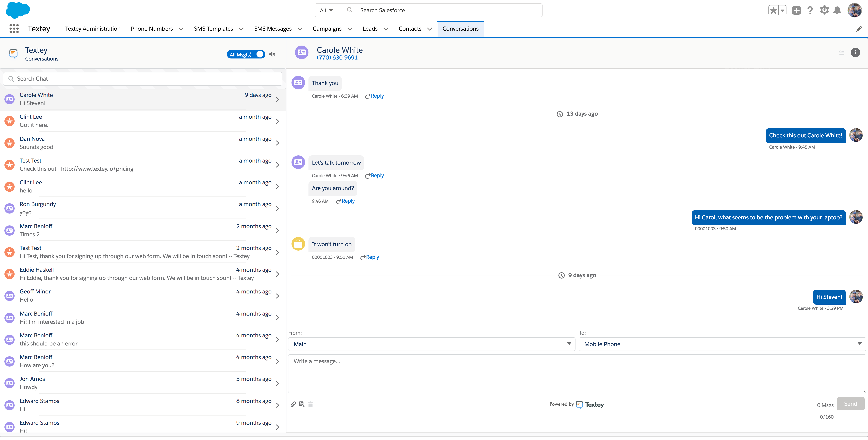Click the trash delete icon below message box

(x=310, y=404)
